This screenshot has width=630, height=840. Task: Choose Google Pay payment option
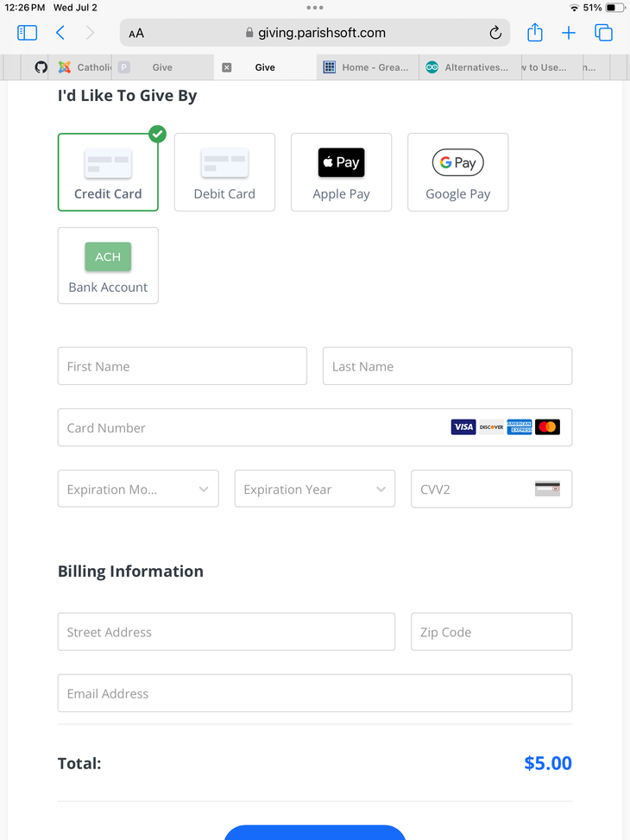(x=458, y=172)
